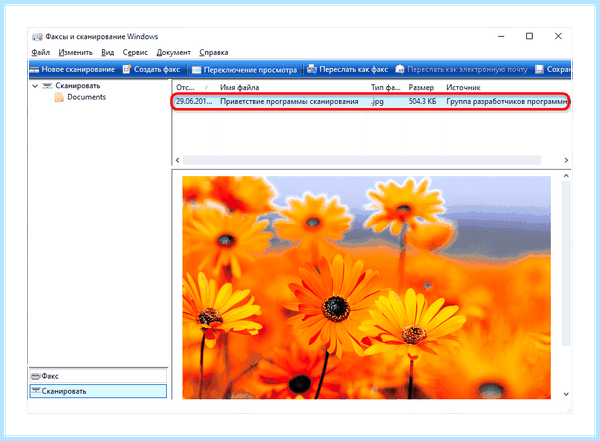The height and width of the screenshot is (441, 600).
Task: Select the Documents folder icon
Action: point(59,97)
